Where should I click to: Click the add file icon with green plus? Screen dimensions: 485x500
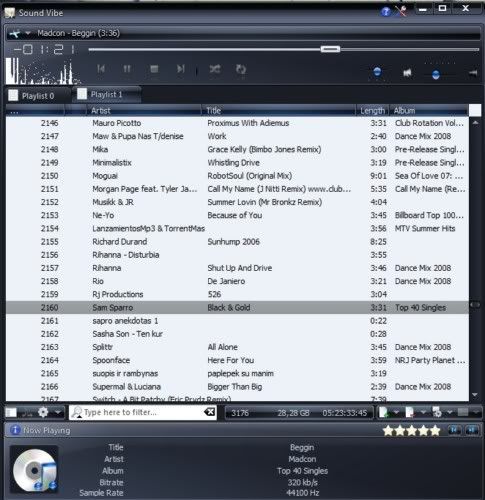pyautogui.click(x=384, y=412)
